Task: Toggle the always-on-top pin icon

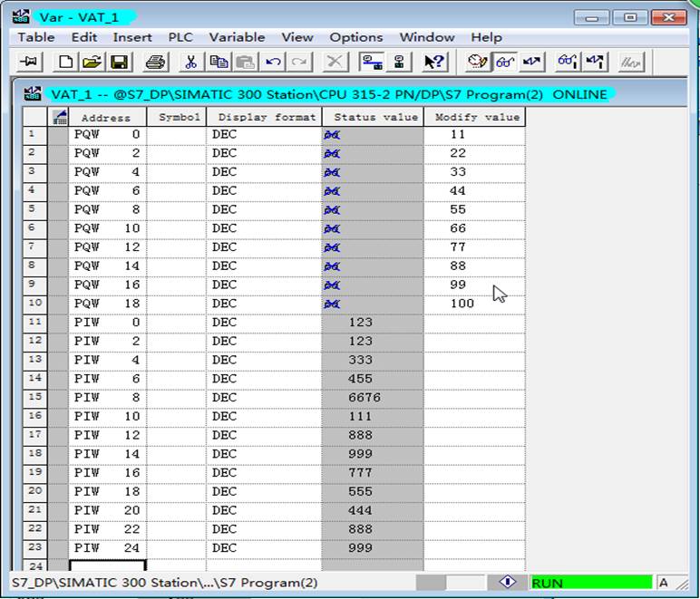Action: tap(29, 62)
